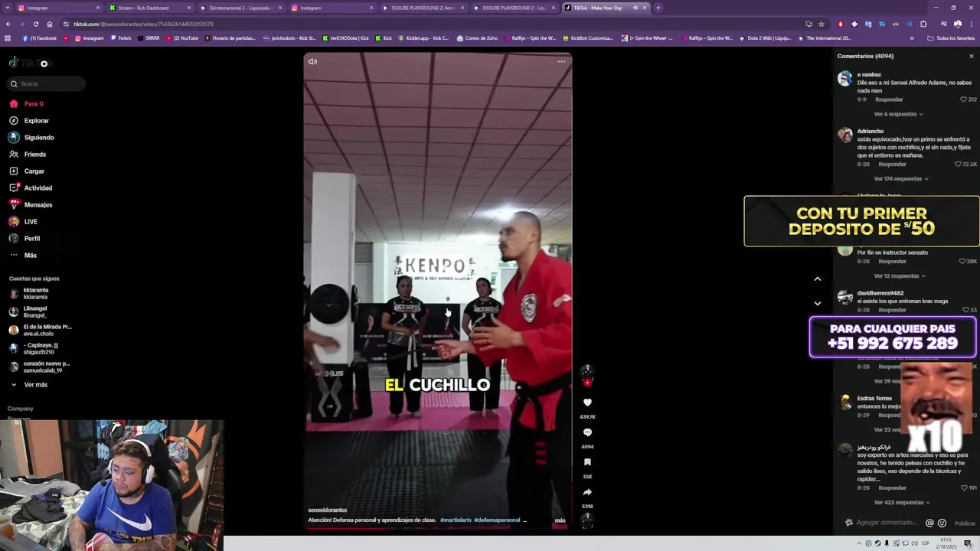
Task: Click the Agregar comentario field
Action: 884,523
